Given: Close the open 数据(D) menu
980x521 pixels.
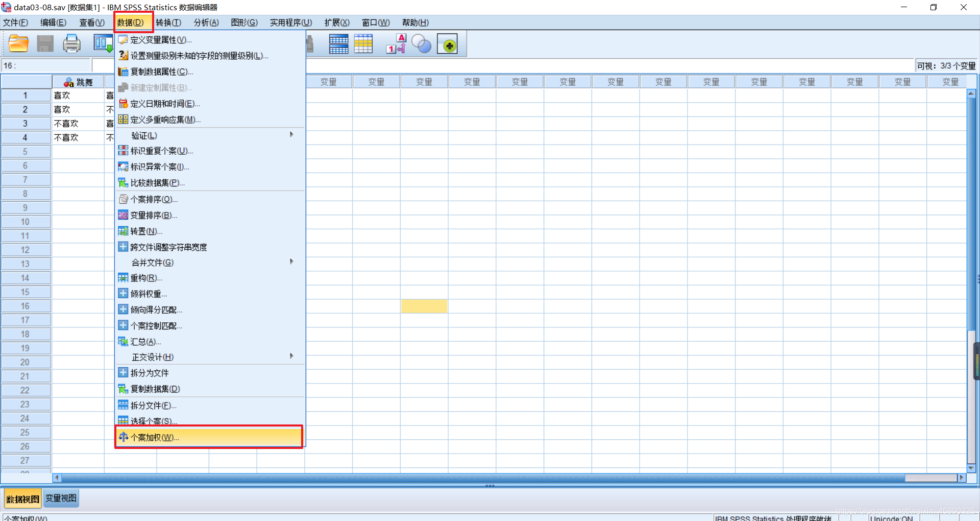Looking at the screenshot, I should (131, 22).
